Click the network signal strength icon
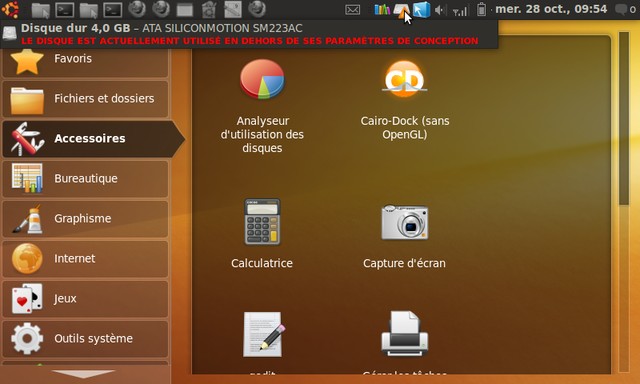 point(460,10)
